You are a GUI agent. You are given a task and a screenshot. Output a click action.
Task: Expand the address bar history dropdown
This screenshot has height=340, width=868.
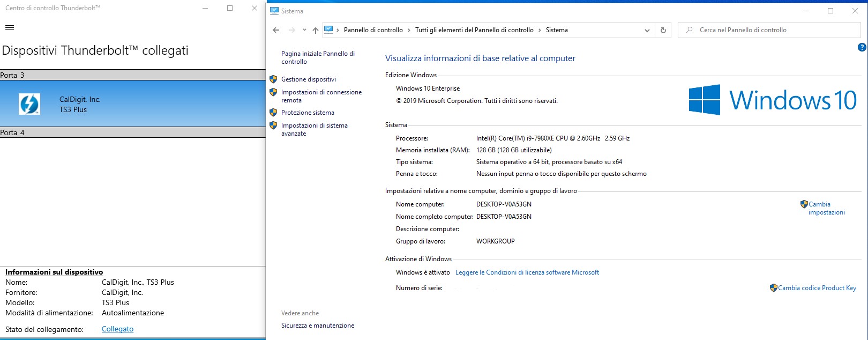click(x=647, y=31)
